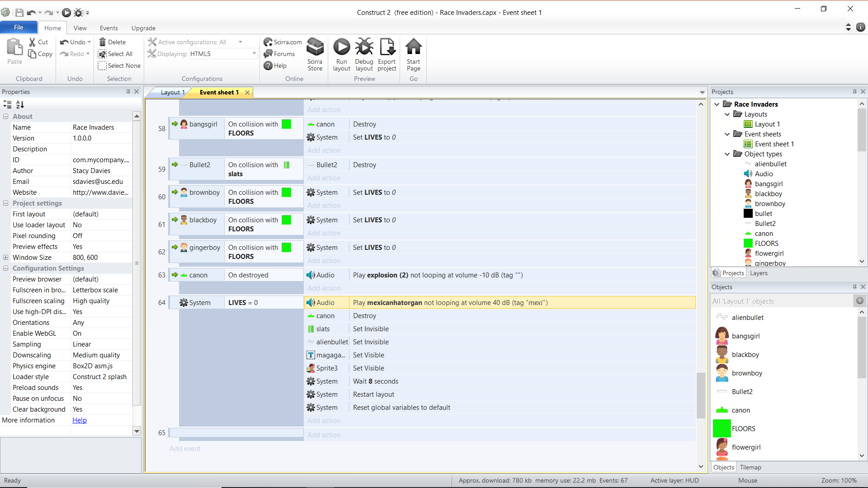
Task: Click the about info icon at top right
Action: coord(861,27)
